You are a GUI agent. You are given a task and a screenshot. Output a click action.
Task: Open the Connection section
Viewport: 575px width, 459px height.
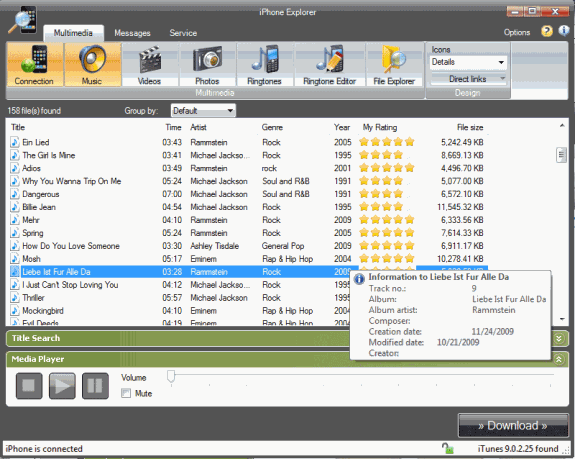point(34,65)
